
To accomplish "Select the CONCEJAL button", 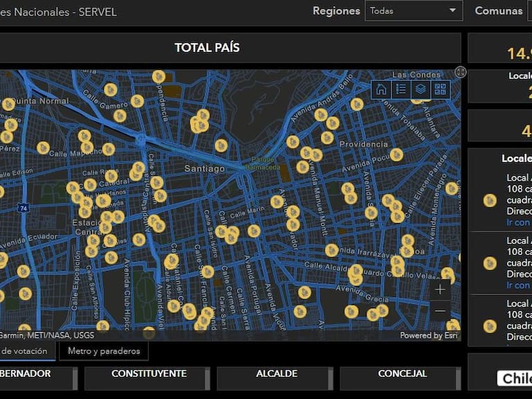I will 402,374.
